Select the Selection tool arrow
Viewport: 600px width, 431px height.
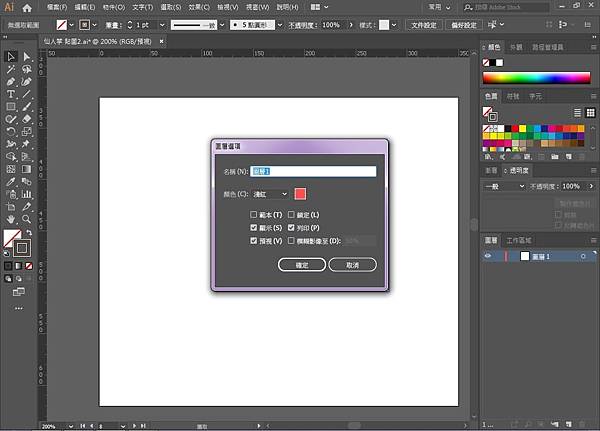click(x=11, y=57)
